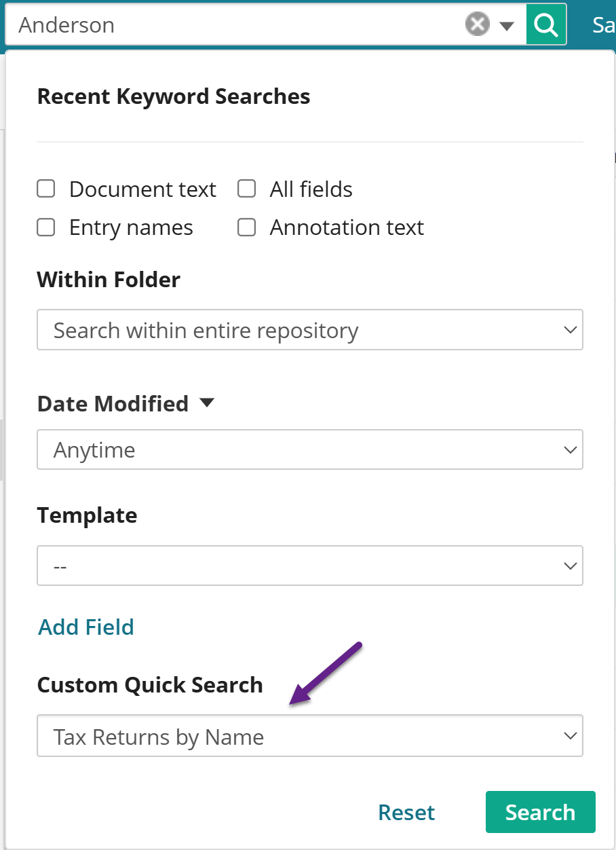Click the Add Field link

(86, 627)
